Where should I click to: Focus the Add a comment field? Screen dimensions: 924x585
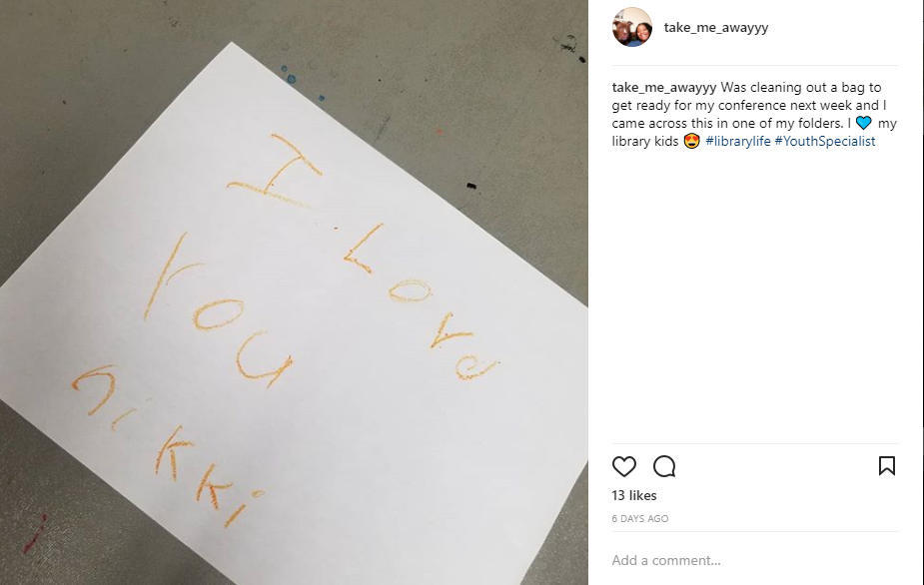click(x=755, y=560)
